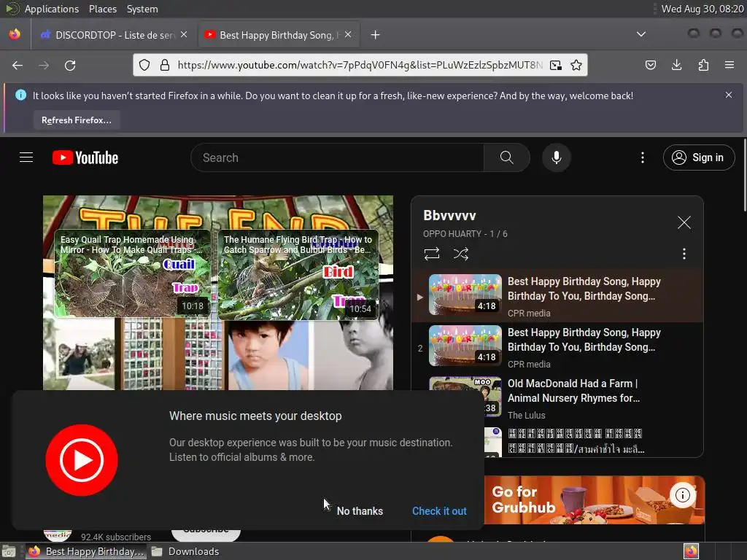Open playlist three-dot options menu

pyautogui.click(x=684, y=254)
